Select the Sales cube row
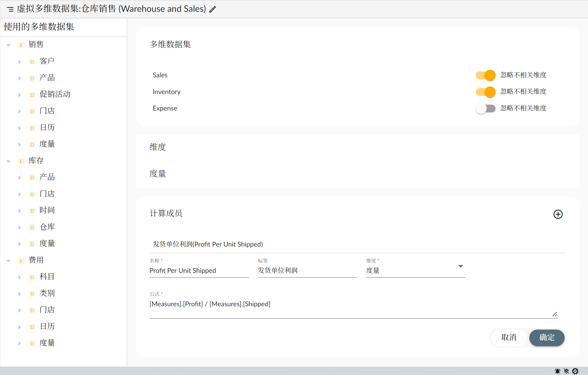This screenshot has width=588, height=375. coord(160,75)
